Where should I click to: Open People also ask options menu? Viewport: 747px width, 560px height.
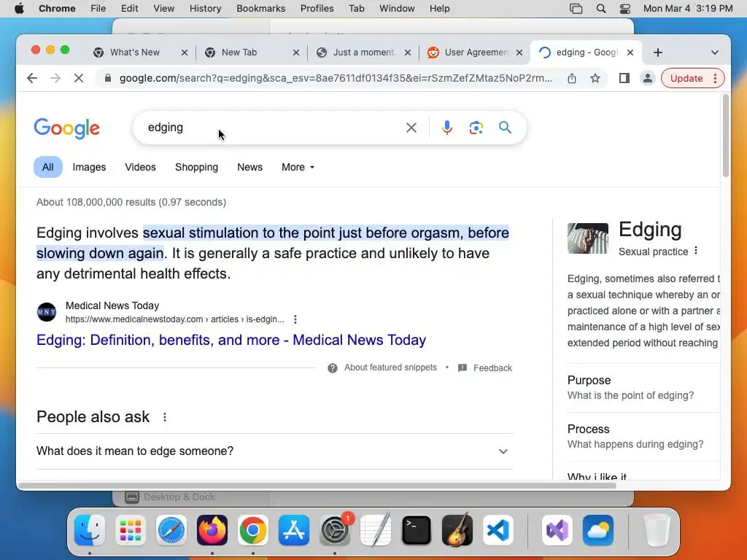point(165,417)
